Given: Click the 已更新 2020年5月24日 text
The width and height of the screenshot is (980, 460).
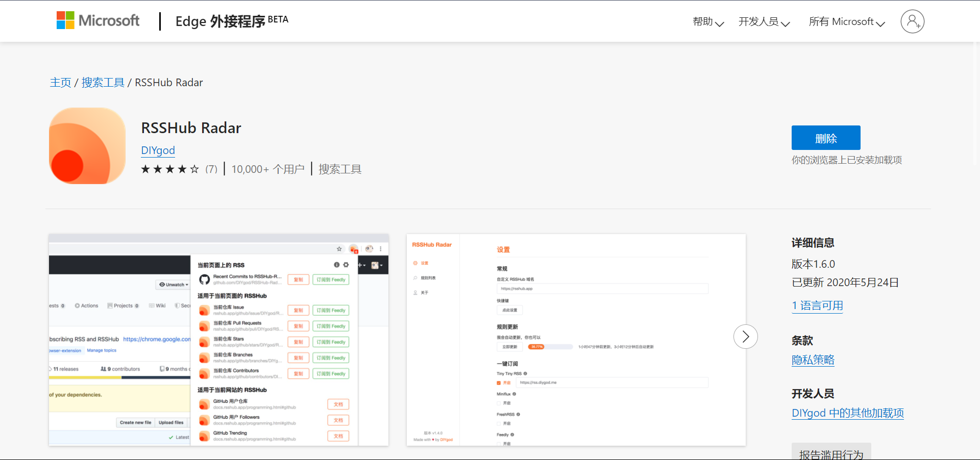Looking at the screenshot, I should pyautogui.click(x=845, y=283).
